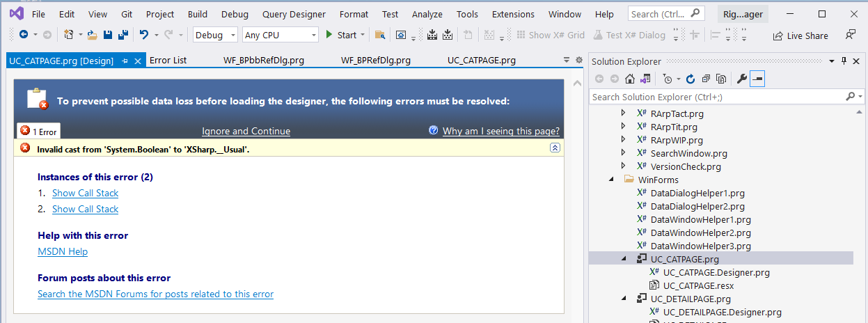
Task: Select UC_CATPAGE.resx in the tree
Action: 698,285
